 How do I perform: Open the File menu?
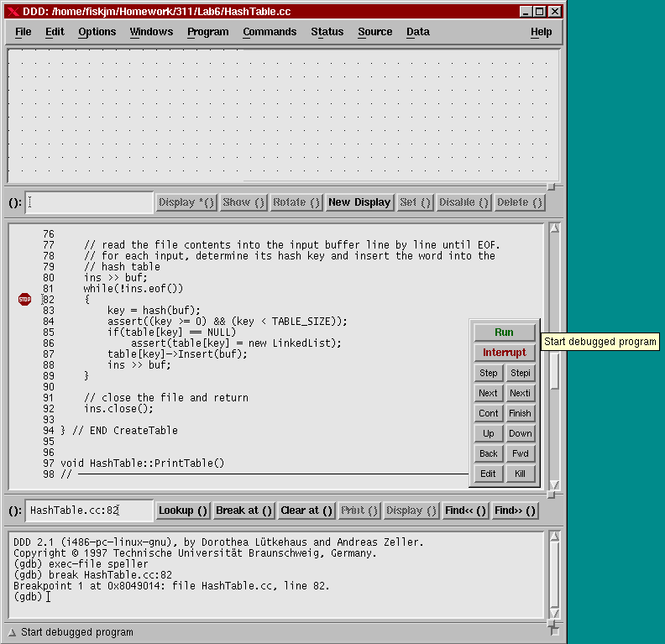24,32
